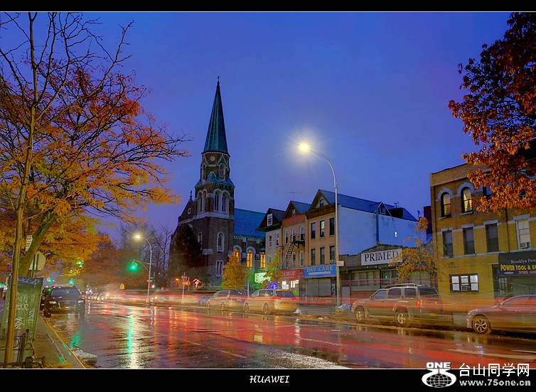Image resolution: width=536 pixels, height=392 pixels.
Task: Click the HUAWEI caption text
Action: (x=269, y=379)
